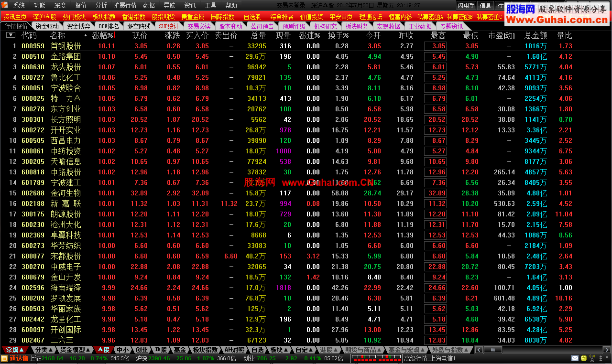The height and width of the screenshot is (364, 612).
Task: Click the exclamation mark icon in status bar
Action: [x=607, y=358]
